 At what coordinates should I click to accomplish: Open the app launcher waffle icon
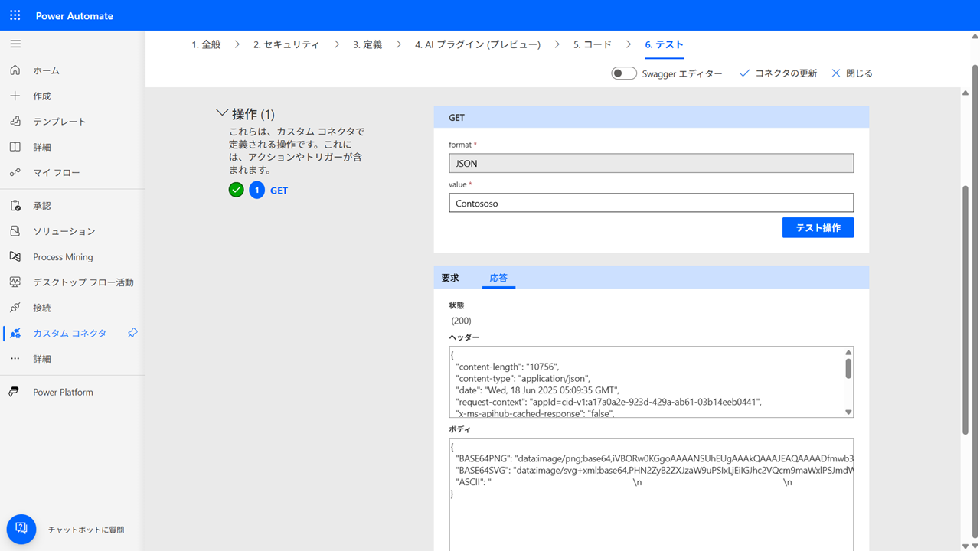point(15,15)
